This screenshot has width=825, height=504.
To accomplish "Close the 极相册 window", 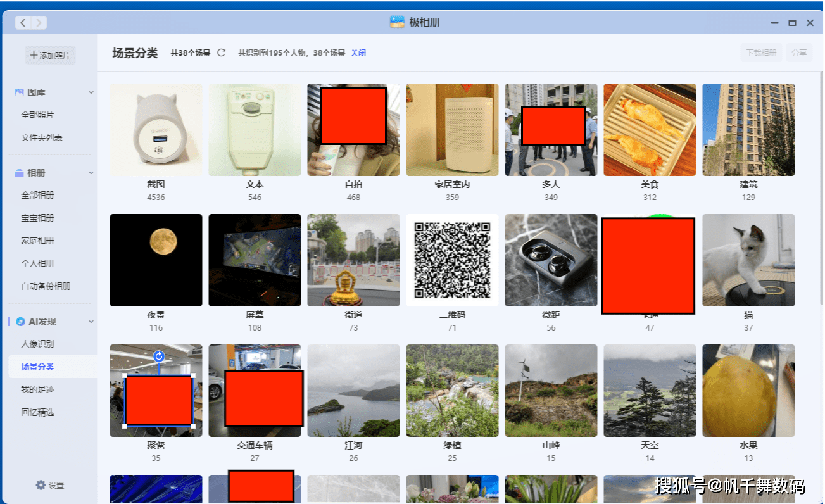I will (810, 23).
